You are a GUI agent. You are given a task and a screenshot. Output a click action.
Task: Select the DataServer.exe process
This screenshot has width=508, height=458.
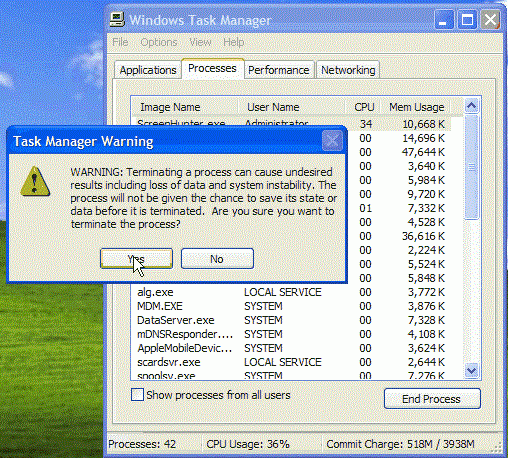point(292,320)
